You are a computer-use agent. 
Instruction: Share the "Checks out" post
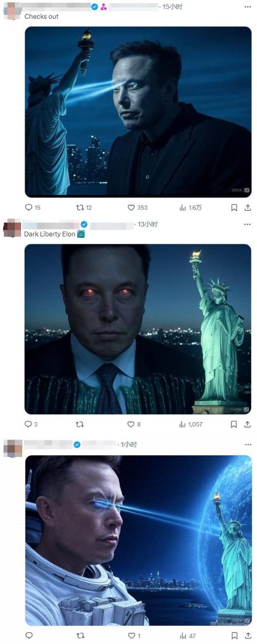click(248, 207)
